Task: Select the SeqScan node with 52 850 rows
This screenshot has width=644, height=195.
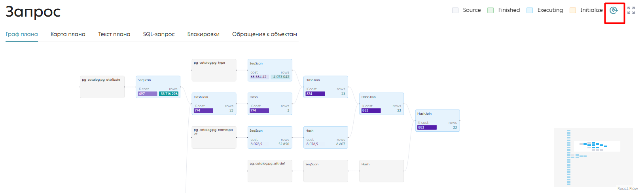Action: coord(270,138)
